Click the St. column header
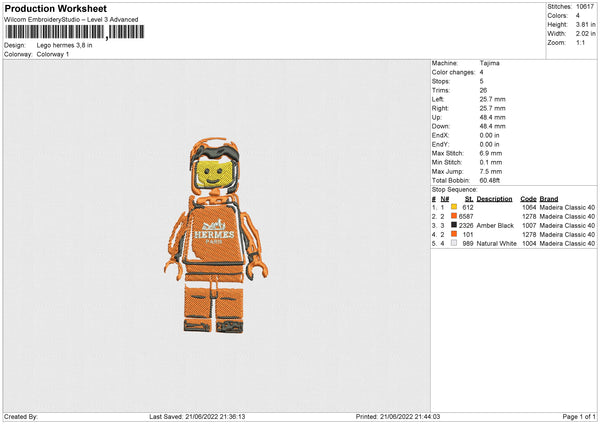This screenshot has width=600, height=424. point(469,199)
